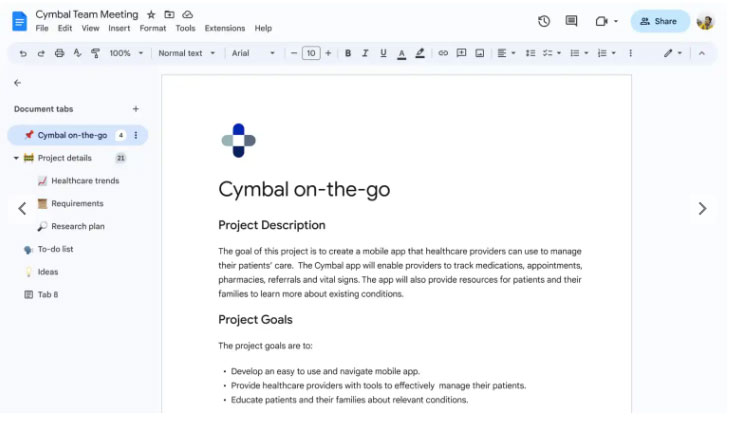Start a video meeting with camera icon
The width and height of the screenshot is (730, 440).
(601, 21)
